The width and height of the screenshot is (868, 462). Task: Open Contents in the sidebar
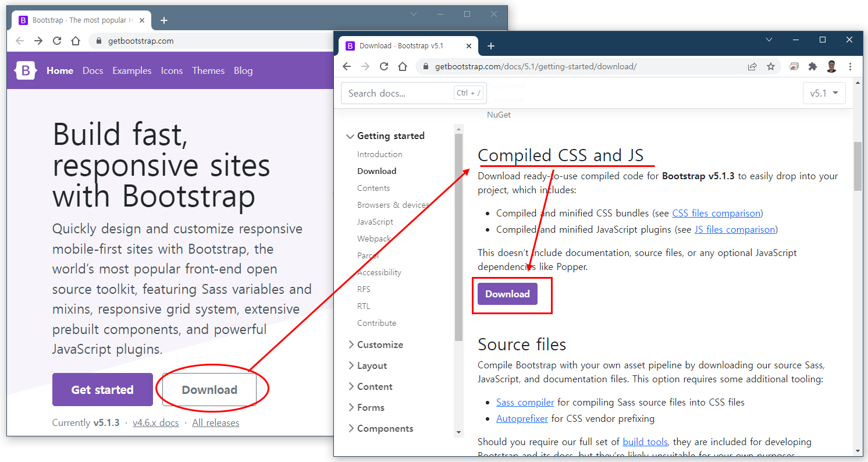point(373,188)
